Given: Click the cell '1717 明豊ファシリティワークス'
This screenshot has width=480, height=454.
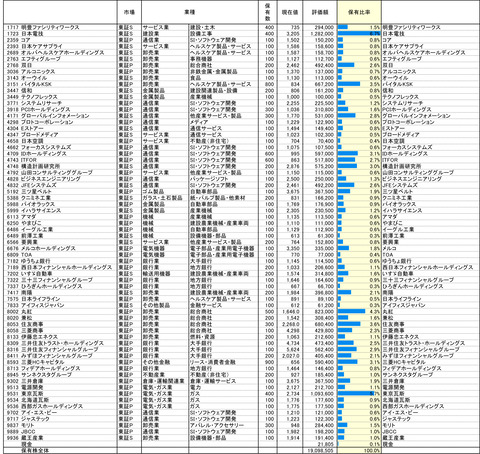Looking at the screenshot, I should tap(60, 27).
